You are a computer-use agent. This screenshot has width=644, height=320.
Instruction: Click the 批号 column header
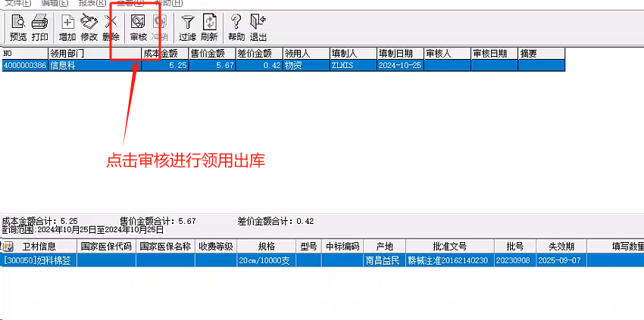tap(515, 247)
